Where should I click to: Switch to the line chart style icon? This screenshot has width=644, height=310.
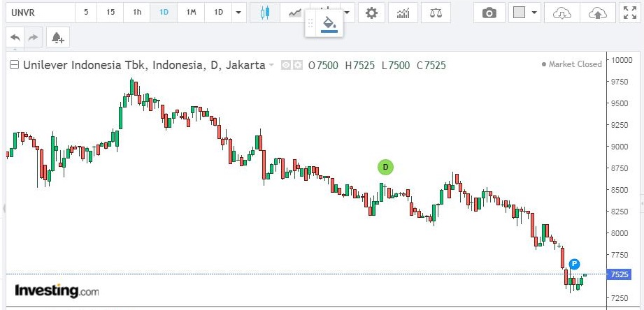(x=295, y=13)
